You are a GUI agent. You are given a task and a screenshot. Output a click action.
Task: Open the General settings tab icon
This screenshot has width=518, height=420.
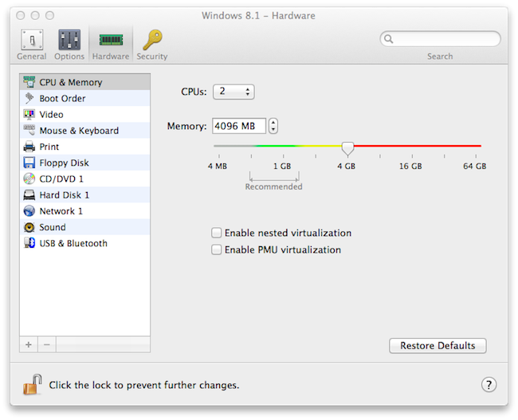32,40
